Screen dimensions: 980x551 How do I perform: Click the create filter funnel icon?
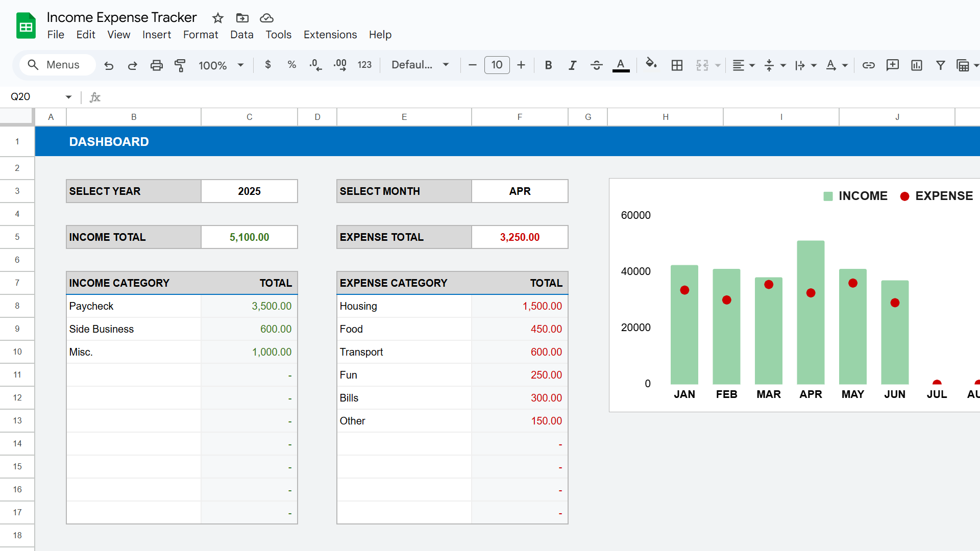click(940, 65)
